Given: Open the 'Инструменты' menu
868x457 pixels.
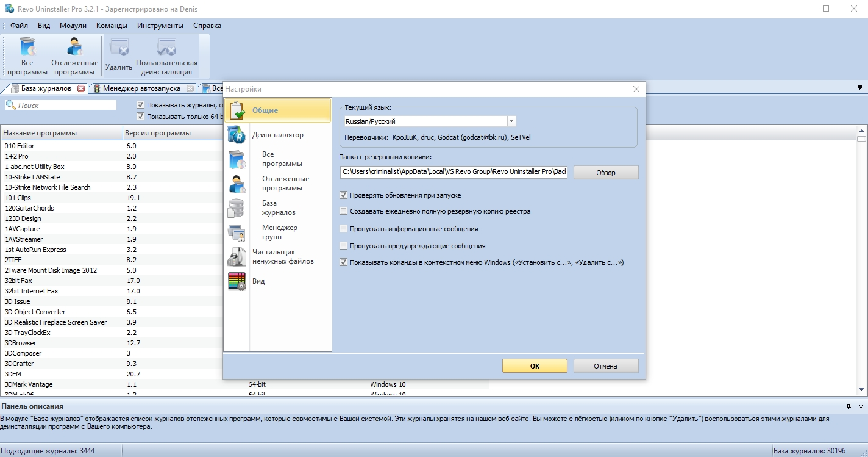Looking at the screenshot, I should (160, 26).
